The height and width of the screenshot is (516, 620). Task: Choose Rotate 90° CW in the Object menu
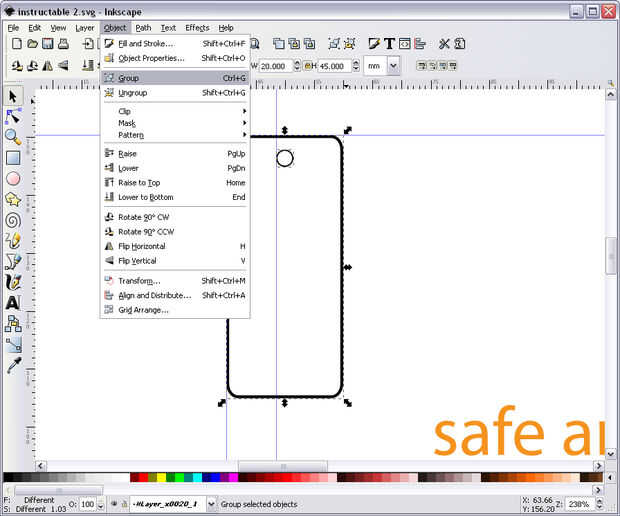point(175,217)
